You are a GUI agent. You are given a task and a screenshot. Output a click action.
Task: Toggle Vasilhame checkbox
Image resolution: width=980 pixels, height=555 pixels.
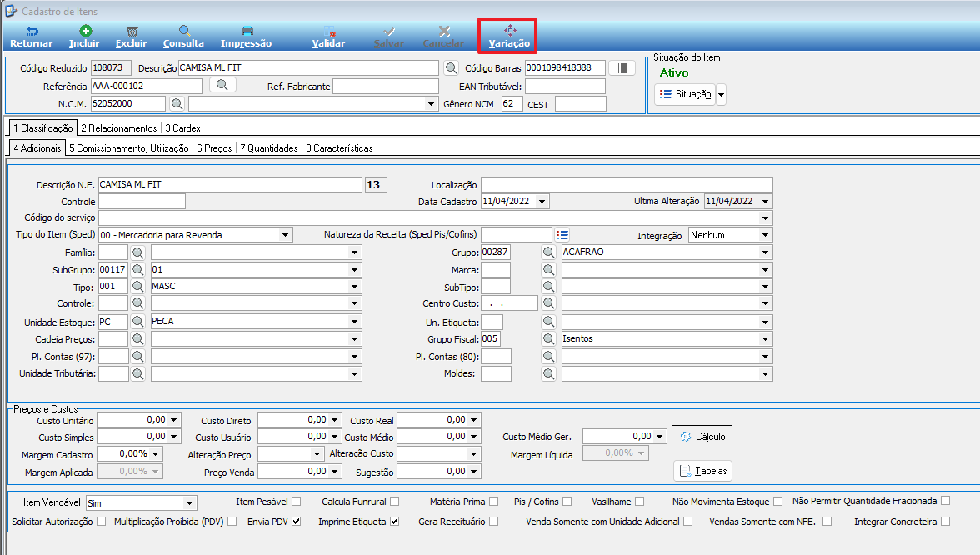(639, 502)
